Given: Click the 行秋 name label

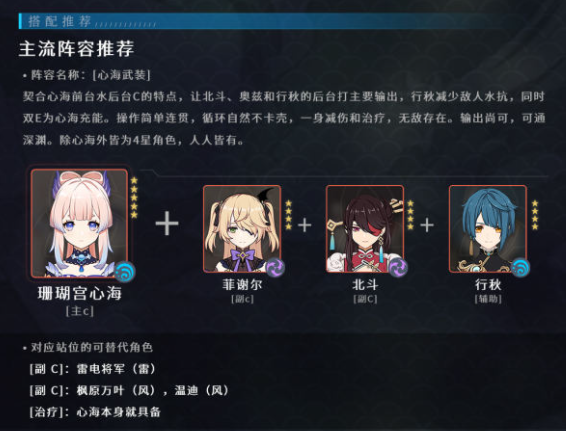Looking at the screenshot, I should coord(488,285).
